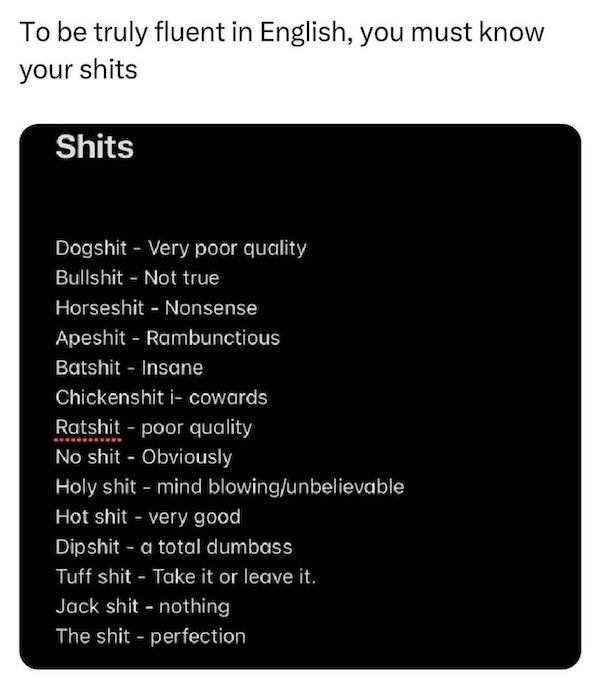Click the 'Hot shit - very good' line
This screenshot has width=600, height=678.
pyautogui.click(x=148, y=517)
